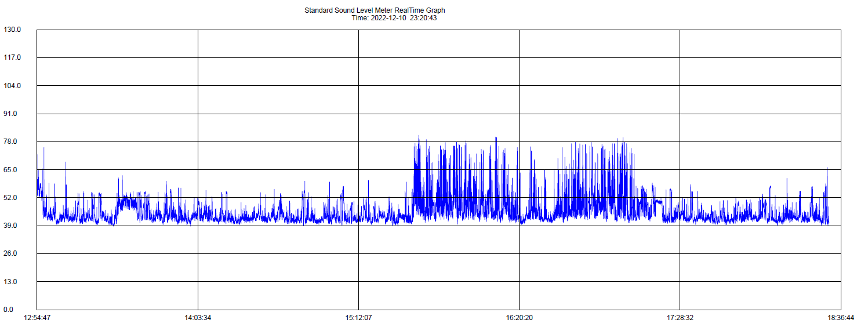
Task: Select the 14:03:34 time label
Action: point(198,318)
